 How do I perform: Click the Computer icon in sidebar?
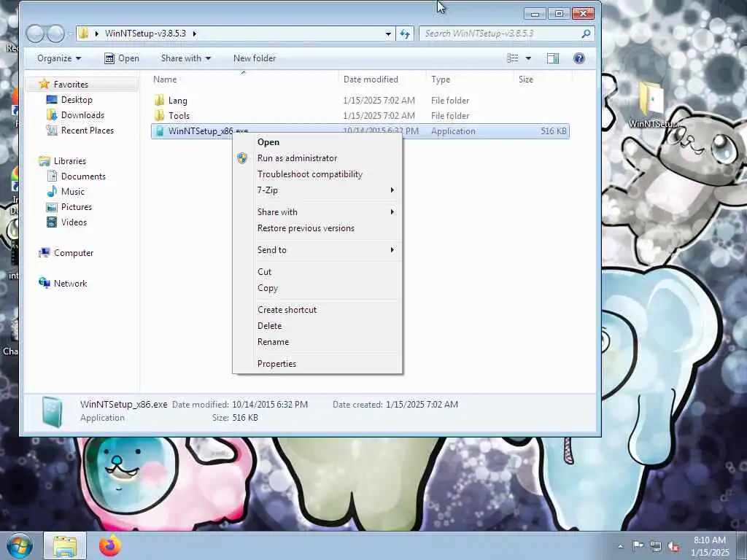(x=44, y=253)
